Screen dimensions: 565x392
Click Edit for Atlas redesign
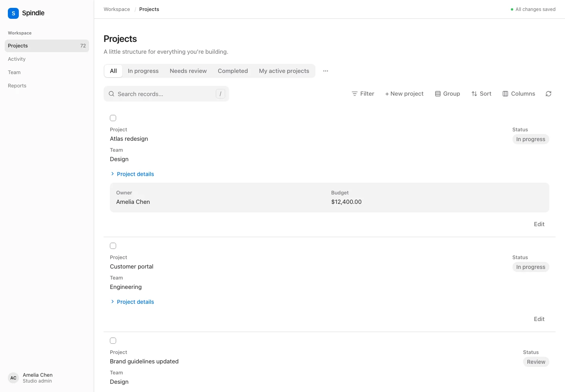click(x=539, y=224)
